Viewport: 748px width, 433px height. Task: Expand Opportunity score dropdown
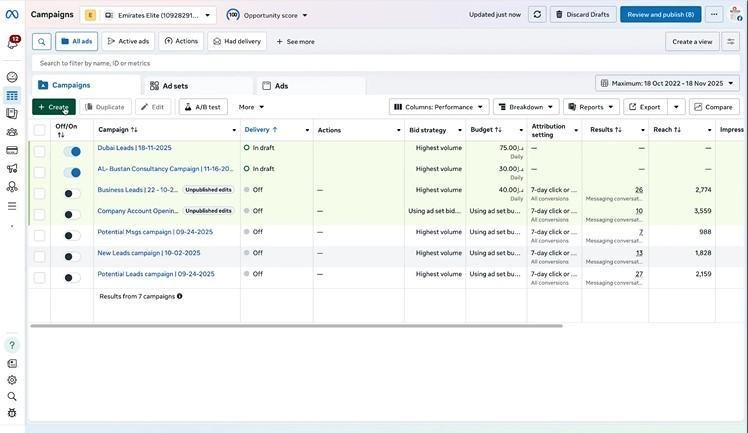267,15
